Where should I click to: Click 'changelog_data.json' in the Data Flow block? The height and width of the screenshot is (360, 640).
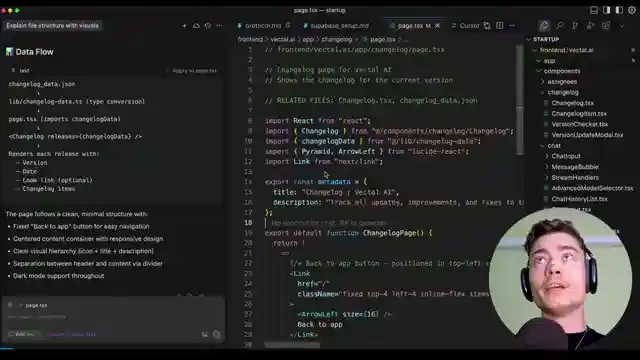(42, 84)
